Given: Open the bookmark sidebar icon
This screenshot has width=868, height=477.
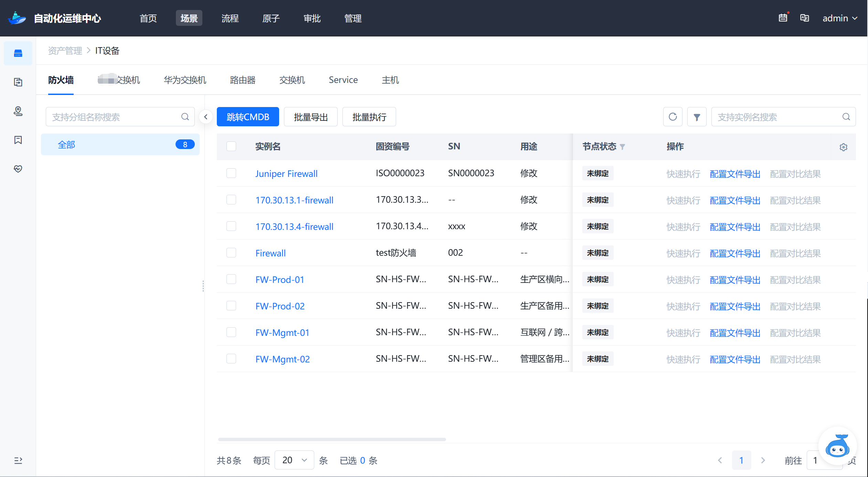Looking at the screenshot, I should click(18, 140).
